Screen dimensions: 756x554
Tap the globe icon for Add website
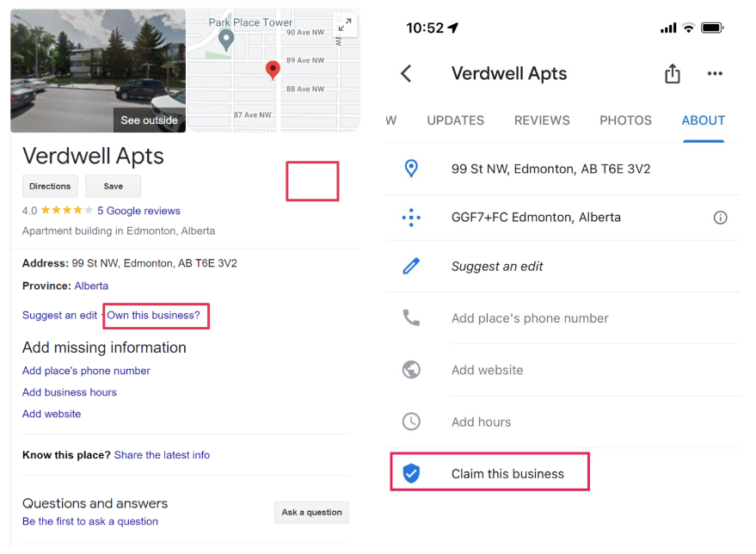click(x=411, y=370)
